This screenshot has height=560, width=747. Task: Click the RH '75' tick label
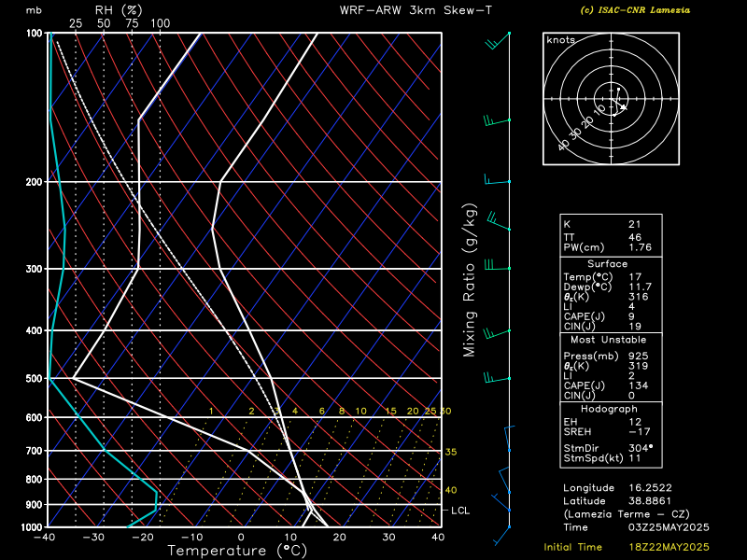tap(132, 23)
